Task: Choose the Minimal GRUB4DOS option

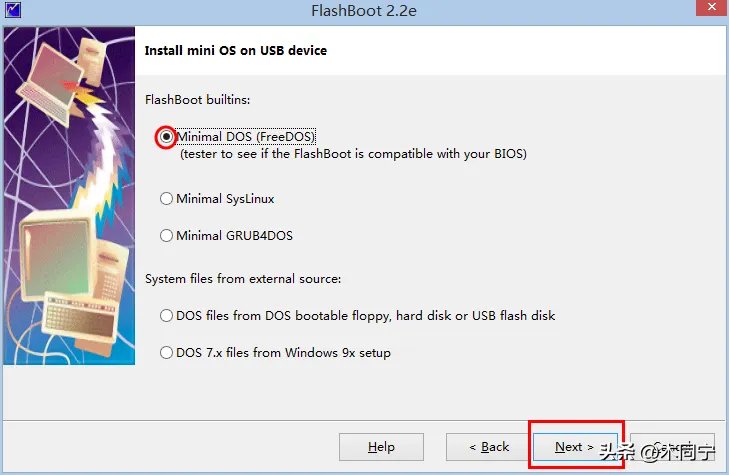Action: pyautogui.click(x=166, y=236)
